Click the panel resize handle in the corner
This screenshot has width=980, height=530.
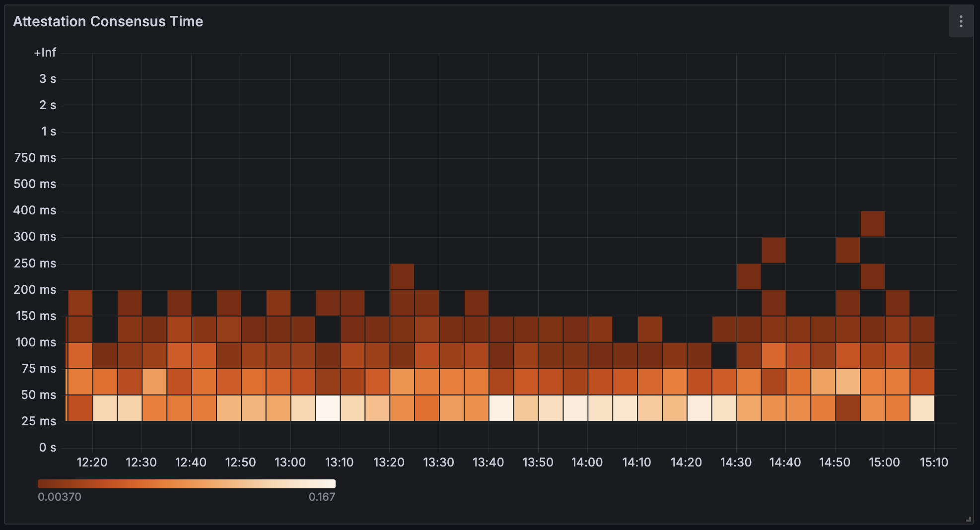point(968,519)
